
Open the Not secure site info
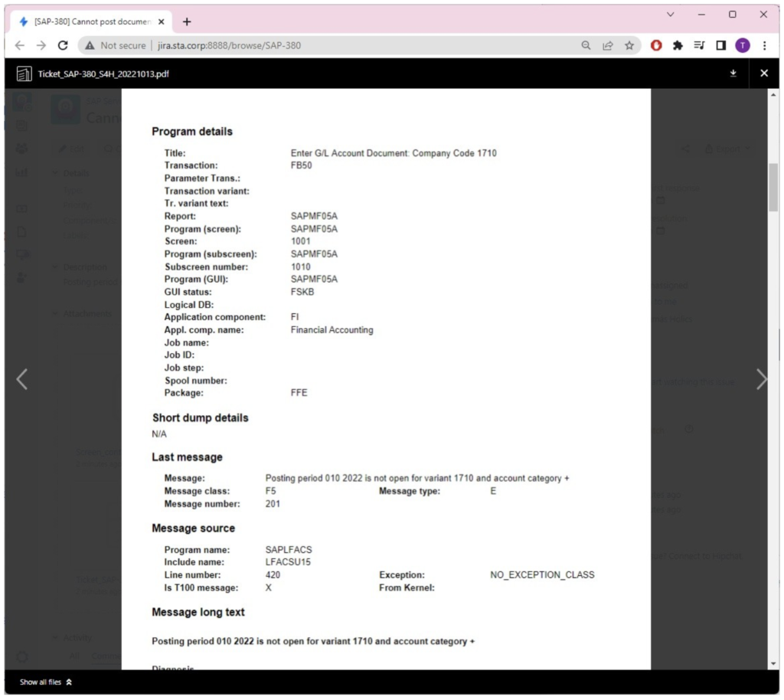(x=115, y=45)
